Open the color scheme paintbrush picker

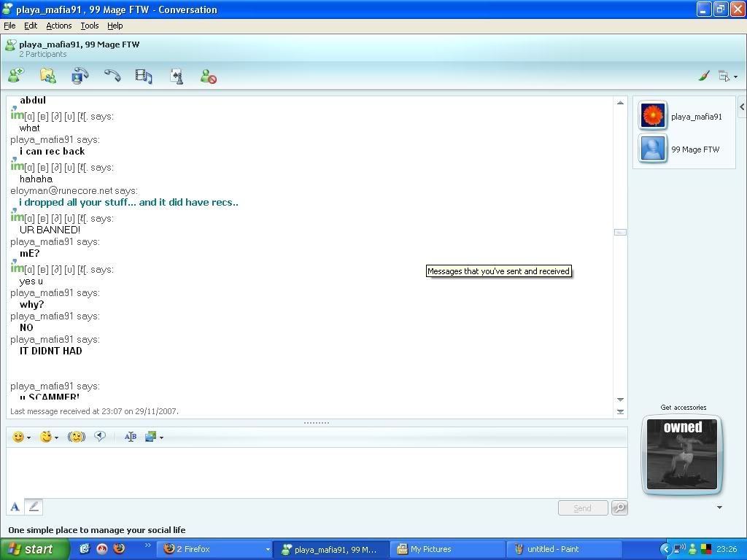704,76
